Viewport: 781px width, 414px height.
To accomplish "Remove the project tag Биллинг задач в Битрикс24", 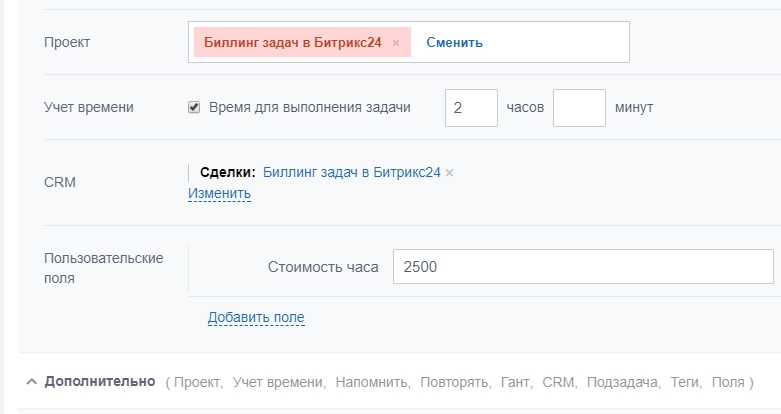I will click(396, 43).
